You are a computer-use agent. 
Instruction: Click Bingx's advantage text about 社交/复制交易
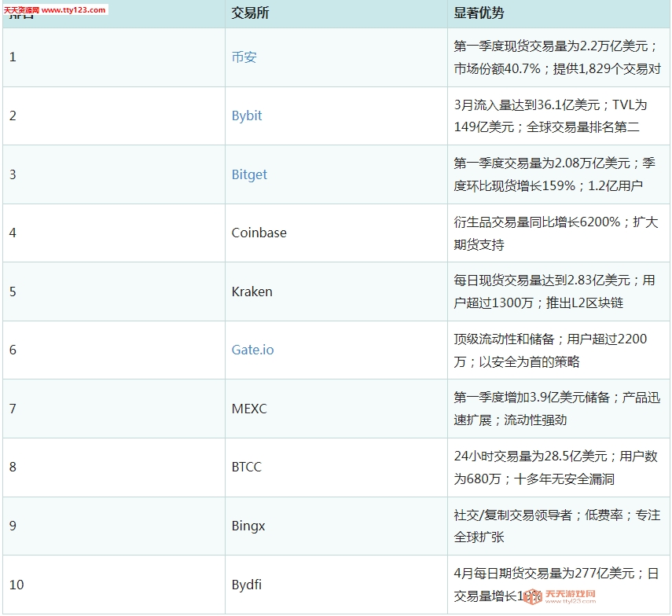click(x=556, y=526)
